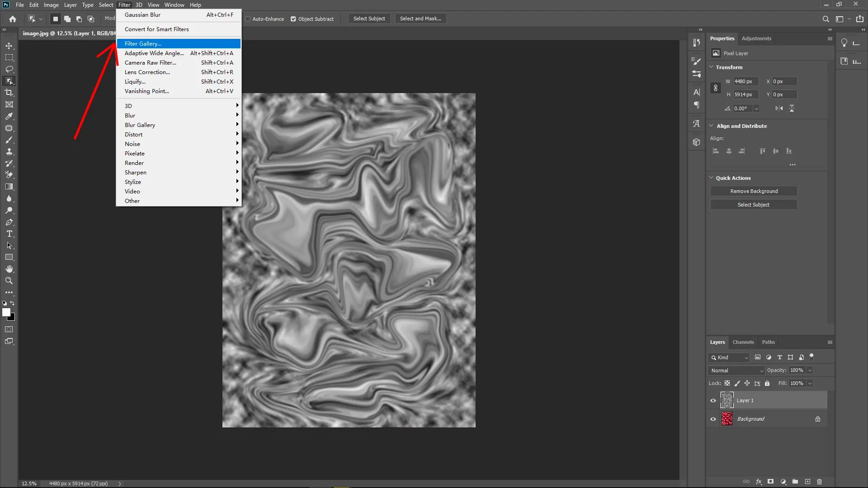Toggle the width-height link in Transform
The image size is (868, 488).
tap(716, 88)
